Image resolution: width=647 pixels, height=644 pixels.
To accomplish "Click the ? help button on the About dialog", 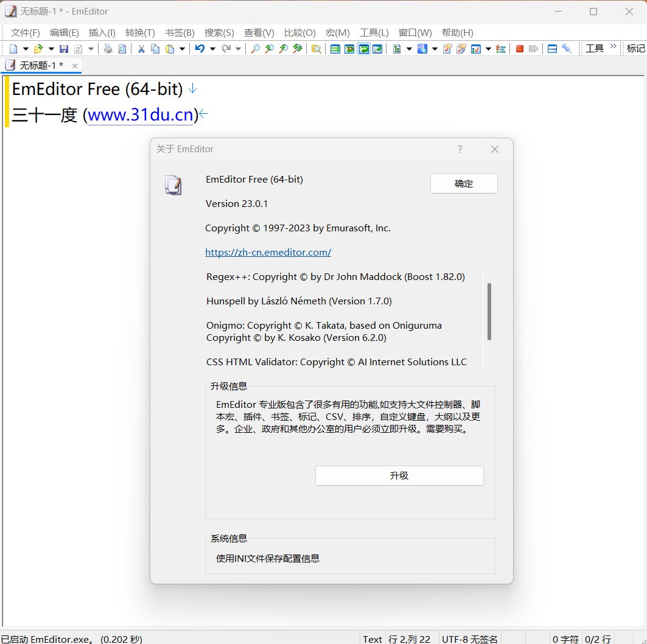I will coord(460,149).
